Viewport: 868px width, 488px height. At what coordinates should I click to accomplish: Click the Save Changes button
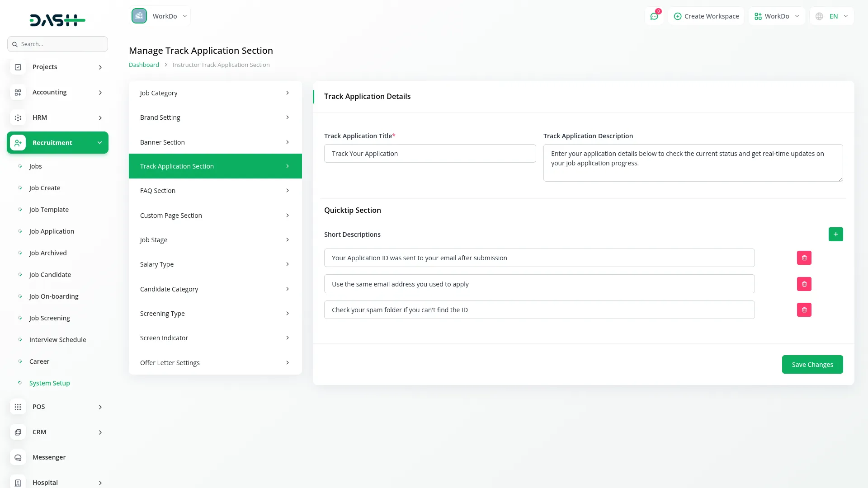pyautogui.click(x=812, y=365)
